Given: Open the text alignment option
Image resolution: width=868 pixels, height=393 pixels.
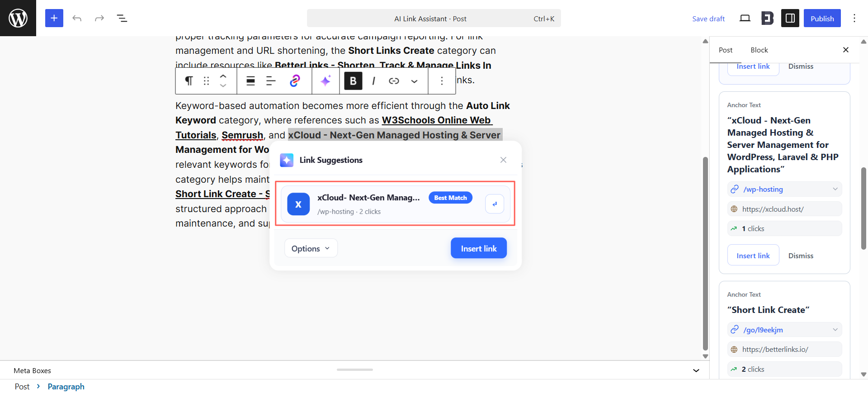Looking at the screenshot, I should click(x=271, y=81).
